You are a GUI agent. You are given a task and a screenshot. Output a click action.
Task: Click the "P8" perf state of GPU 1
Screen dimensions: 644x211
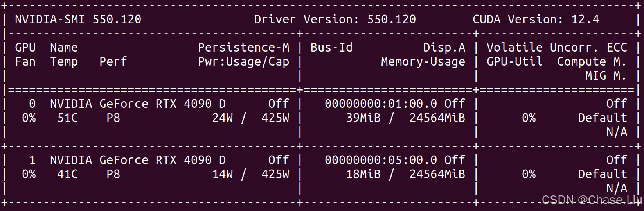pyautogui.click(x=113, y=174)
